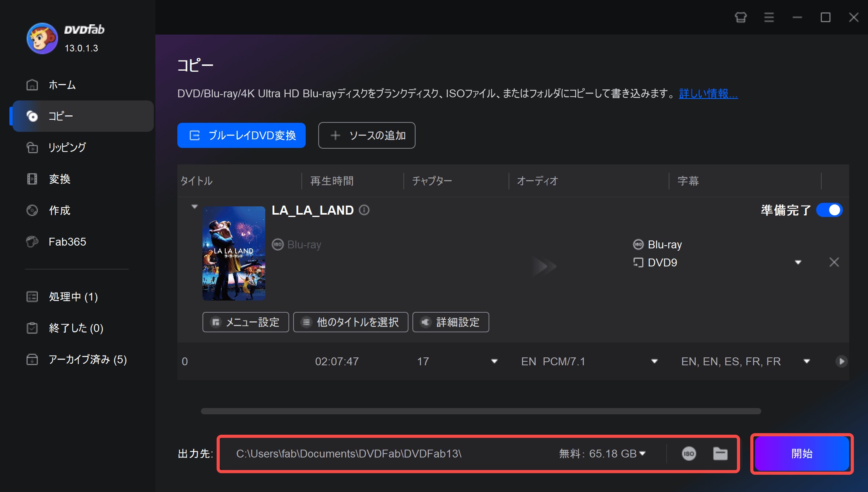Open the DVD9 output size dropdown
The image size is (868, 492).
click(798, 262)
